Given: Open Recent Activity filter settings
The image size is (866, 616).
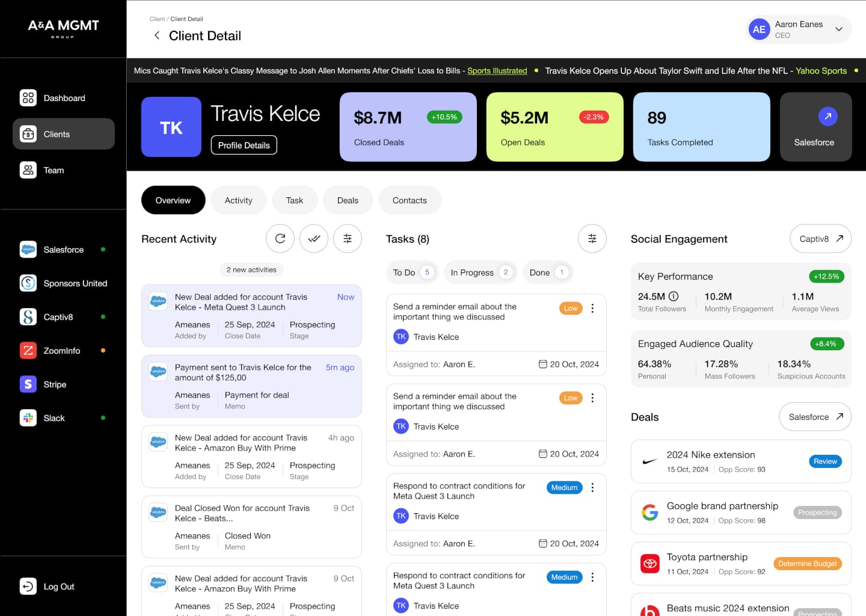Looking at the screenshot, I should coord(348,239).
